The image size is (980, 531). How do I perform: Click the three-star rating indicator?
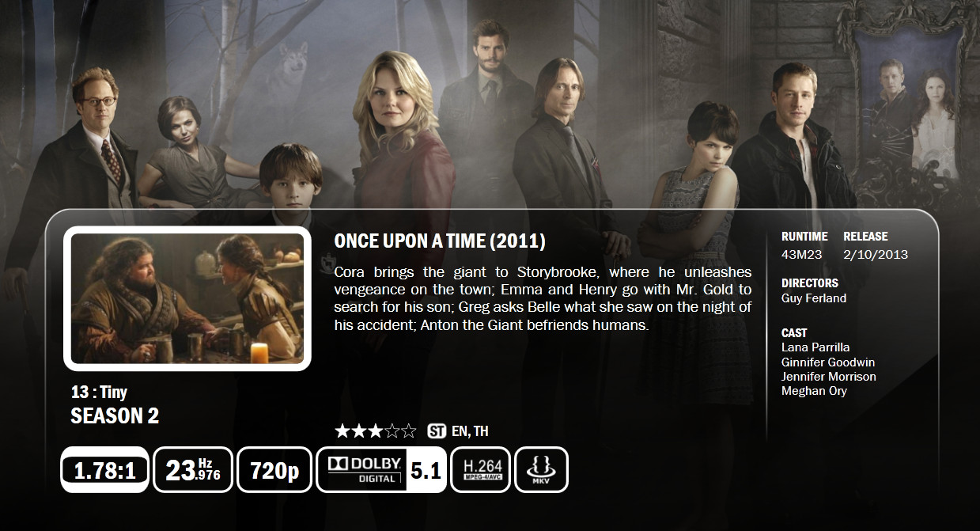[x=376, y=431]
